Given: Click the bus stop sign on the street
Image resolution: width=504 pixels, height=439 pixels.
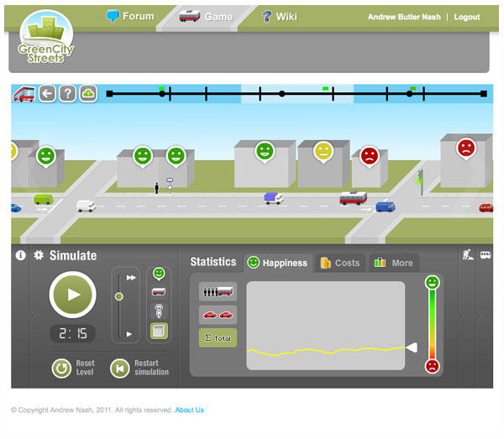Looking at the screenshot, I should coord(170,186).
